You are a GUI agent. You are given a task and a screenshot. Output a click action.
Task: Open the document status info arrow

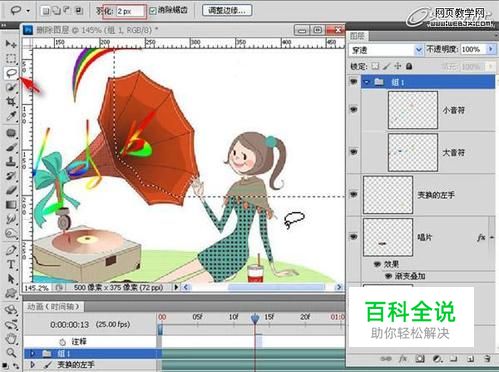click(176, 287)
